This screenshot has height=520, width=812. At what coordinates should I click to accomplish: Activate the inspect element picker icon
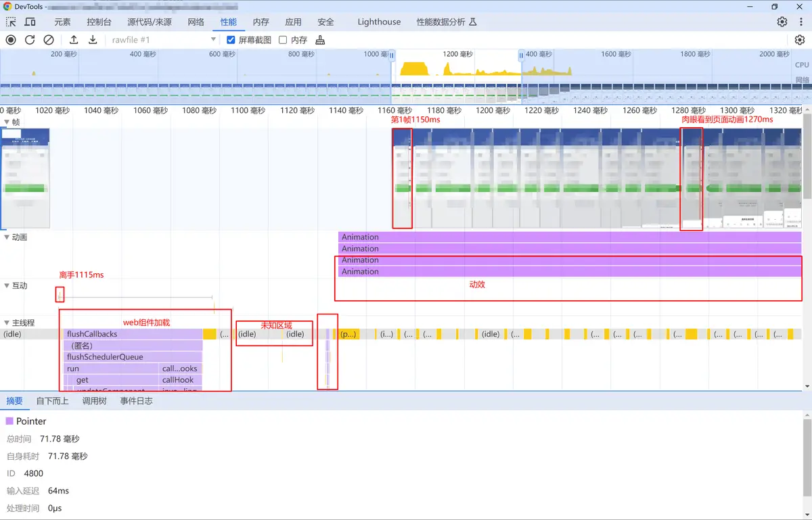click(11, 22)
